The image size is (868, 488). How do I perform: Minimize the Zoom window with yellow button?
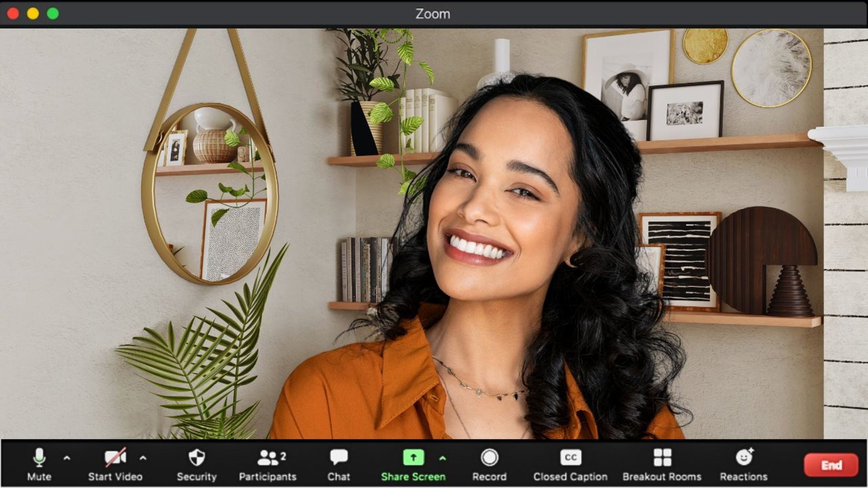pyautogui.click(x=33, y=13)
